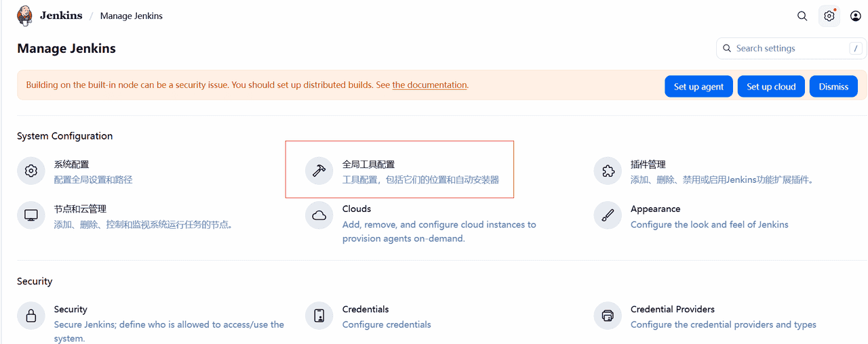Click the Credentials phone-card icon
Viewport: 868px width, 344px height.
[x=319, y=316]
